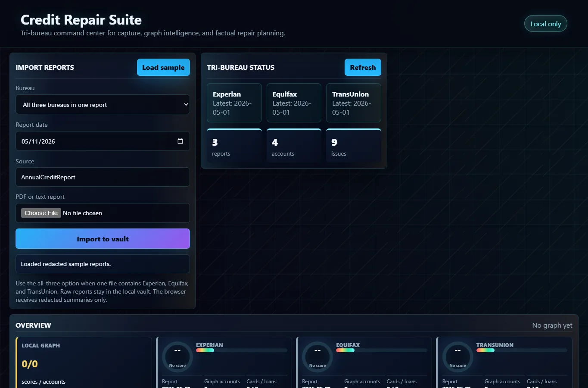Open the Bureau dropdown
Screen dimensions: 588x388
pyautogui.click(x=103, y=104)
